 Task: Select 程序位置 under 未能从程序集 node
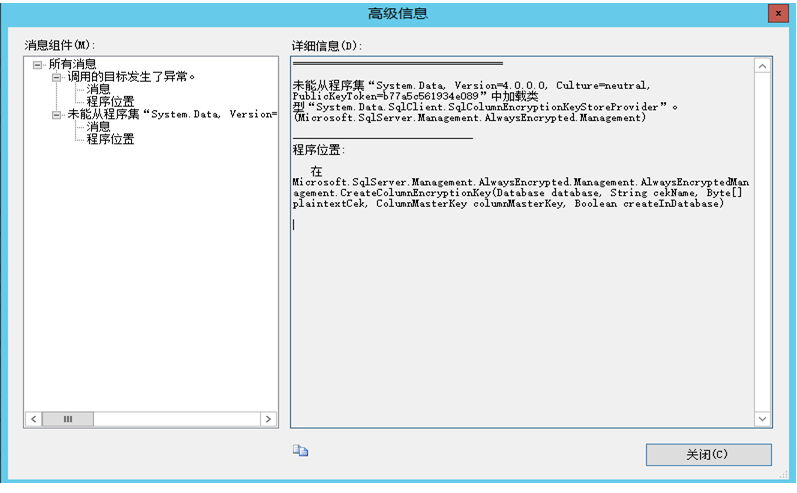click(x=110, y=139)
